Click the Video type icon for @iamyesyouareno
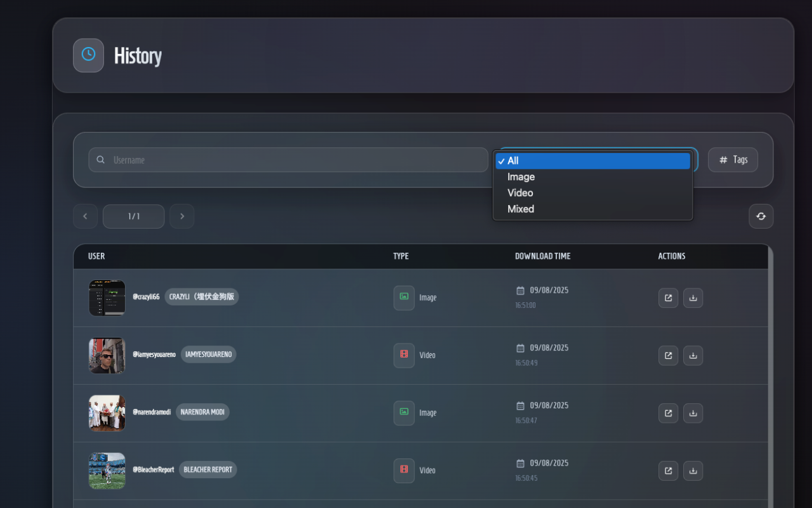 (x=404, y=356)
